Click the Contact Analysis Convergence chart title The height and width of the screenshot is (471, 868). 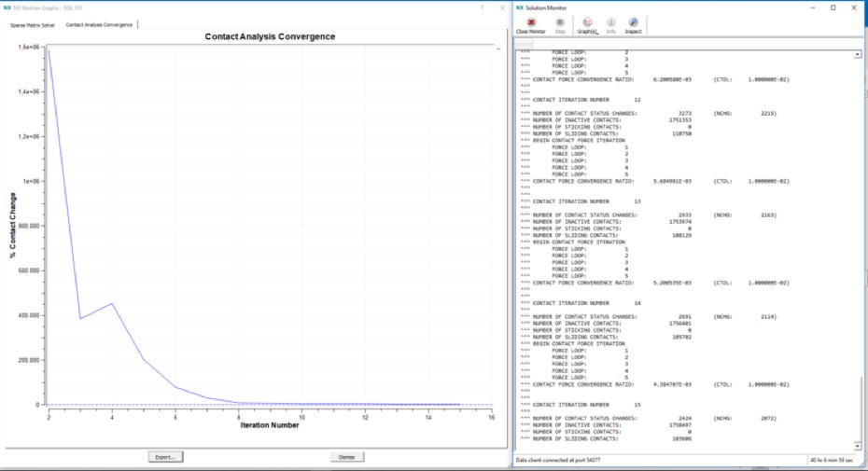[270, 36]
